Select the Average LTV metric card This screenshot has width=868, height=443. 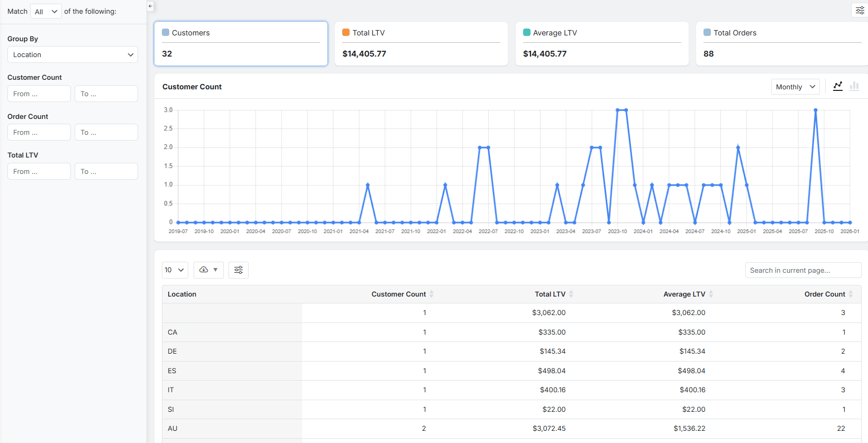coord(602,44)
